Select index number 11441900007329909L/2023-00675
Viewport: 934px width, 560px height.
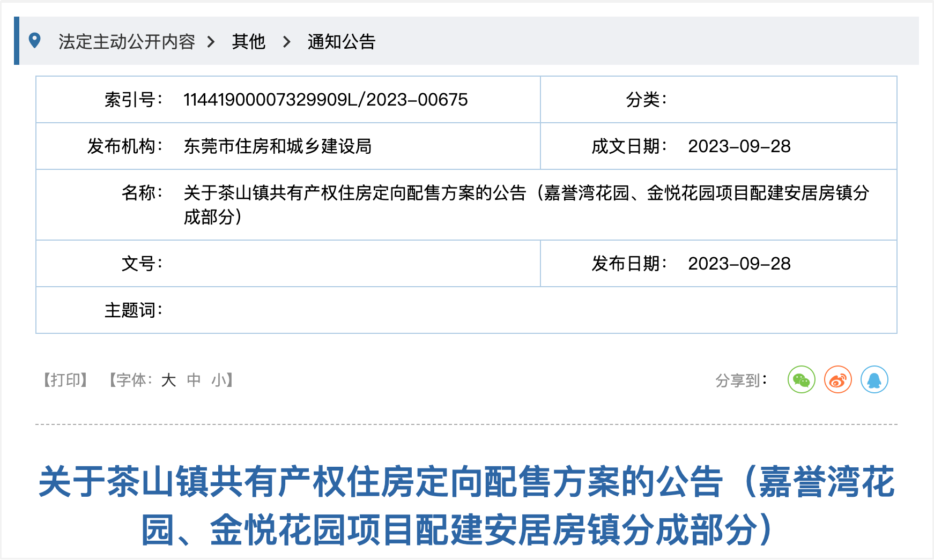click(325, 100)
